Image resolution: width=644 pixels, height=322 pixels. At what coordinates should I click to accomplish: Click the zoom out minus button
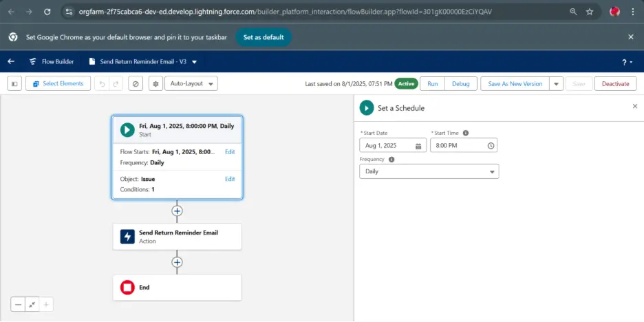18,304
